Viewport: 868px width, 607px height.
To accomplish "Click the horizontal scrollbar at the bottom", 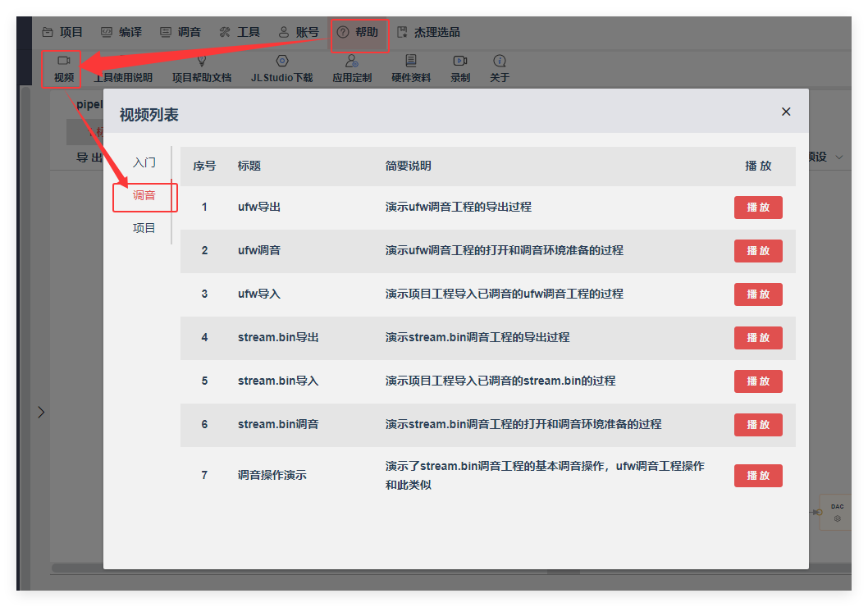I will [451, 568].
